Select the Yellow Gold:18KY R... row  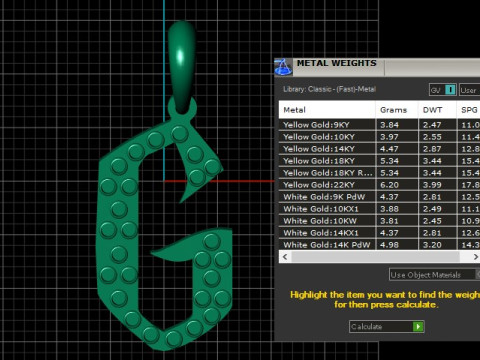tap(379, 173)
